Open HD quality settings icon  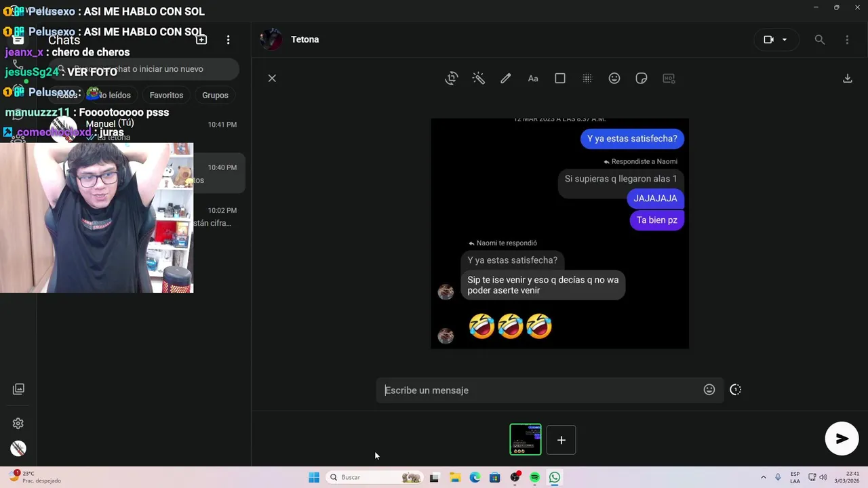(669, 79)
